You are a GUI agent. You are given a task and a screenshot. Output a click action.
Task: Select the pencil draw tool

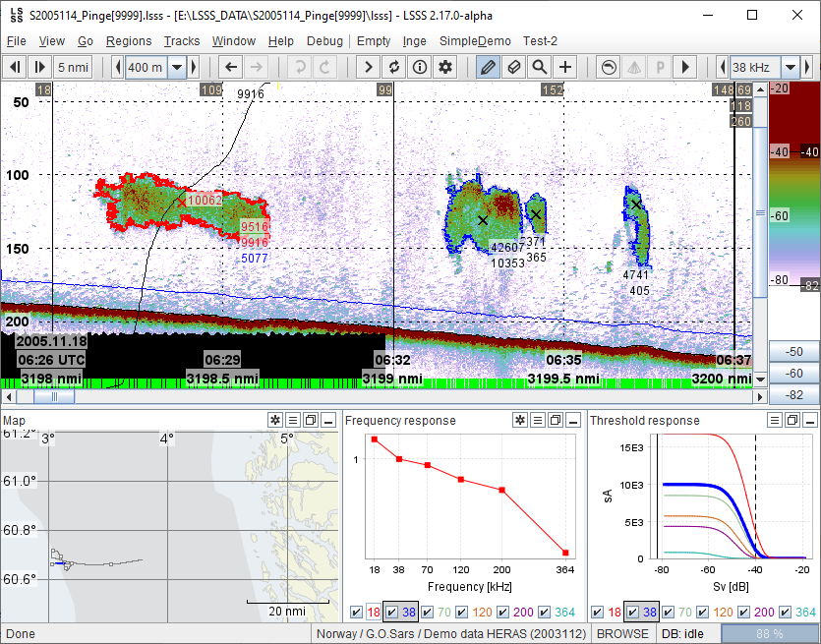pyautogui.click(x=487, y=67)
